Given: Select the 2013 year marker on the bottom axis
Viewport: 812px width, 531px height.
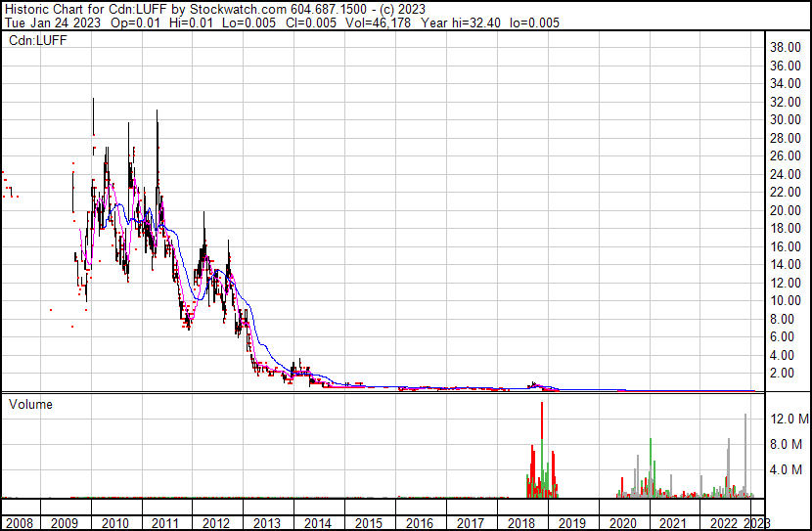Looking at the screenshot, I should point(267,523).
